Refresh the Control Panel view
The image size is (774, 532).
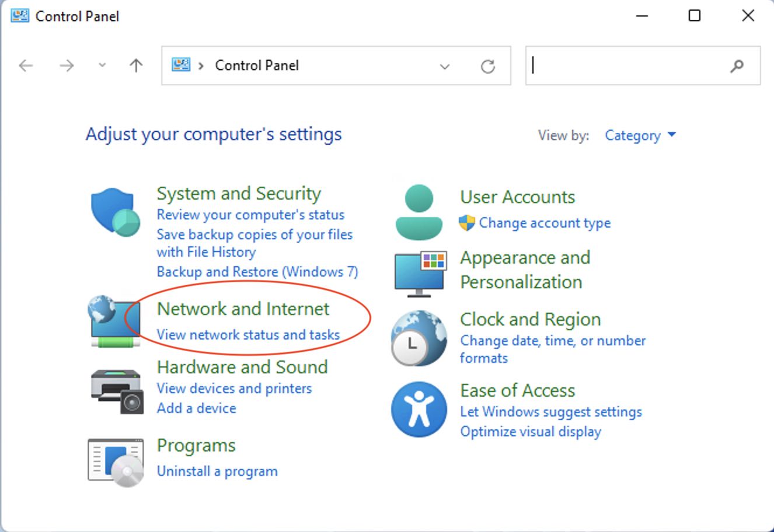tap(488, 66)
